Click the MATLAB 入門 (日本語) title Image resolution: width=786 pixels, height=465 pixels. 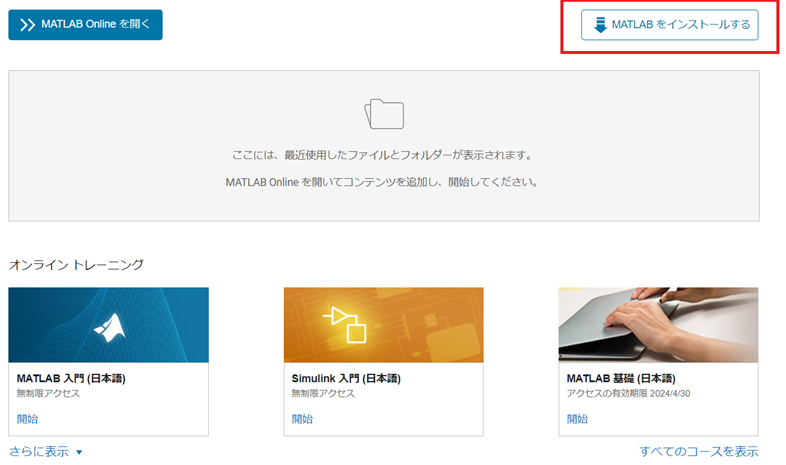coord(71,378)
